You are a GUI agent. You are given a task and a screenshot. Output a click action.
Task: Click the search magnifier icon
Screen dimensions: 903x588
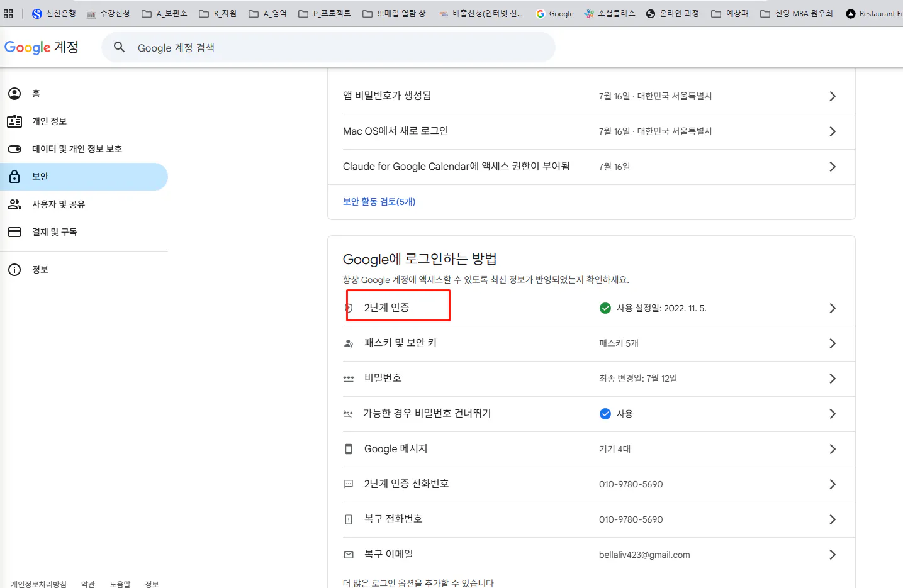coord(119,47)
